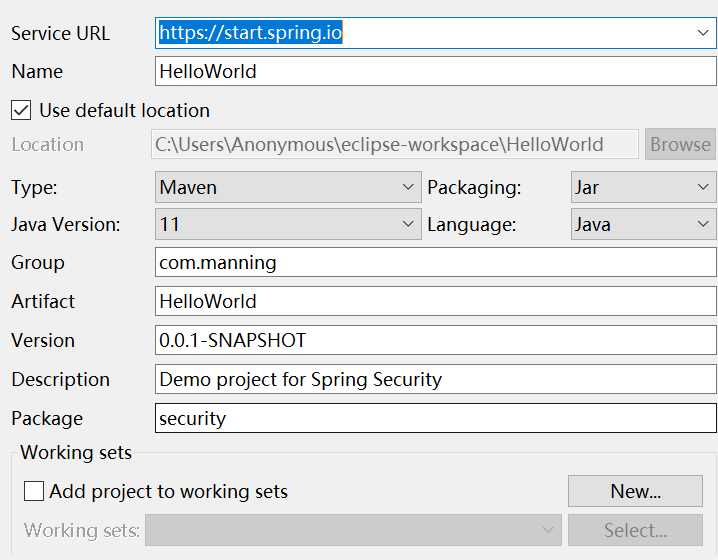Click the Version field with 0.0.1-SNAPSHOT
The width and height of the screenshot is (718, 560).
[x=435, y=340]
